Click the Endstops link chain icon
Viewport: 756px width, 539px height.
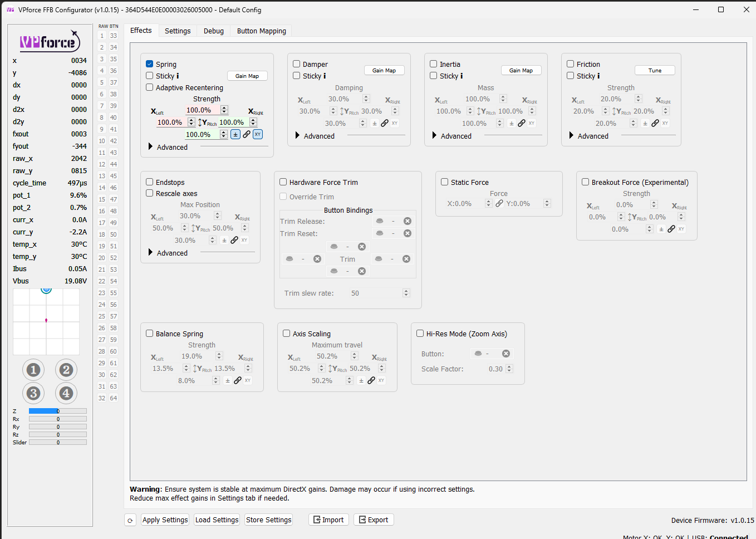click(234, 240)
